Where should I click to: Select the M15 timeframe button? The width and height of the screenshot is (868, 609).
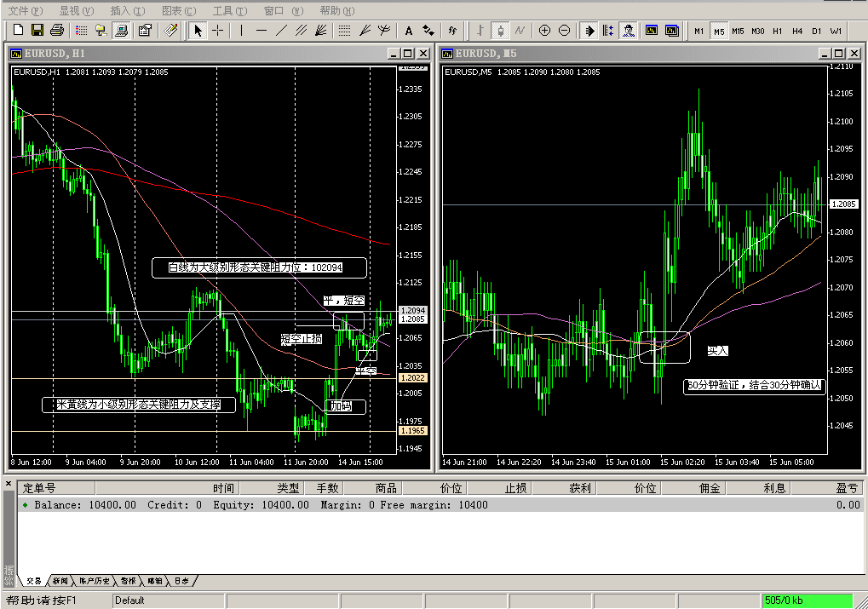(x=738, y=31)
